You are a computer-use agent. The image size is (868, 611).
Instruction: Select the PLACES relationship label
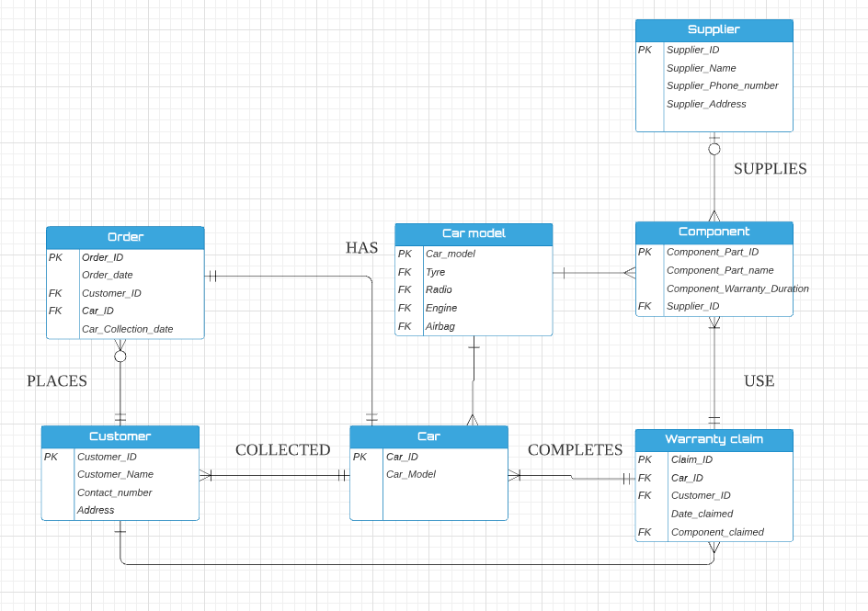pyautogui.click(x=57, y=380)
